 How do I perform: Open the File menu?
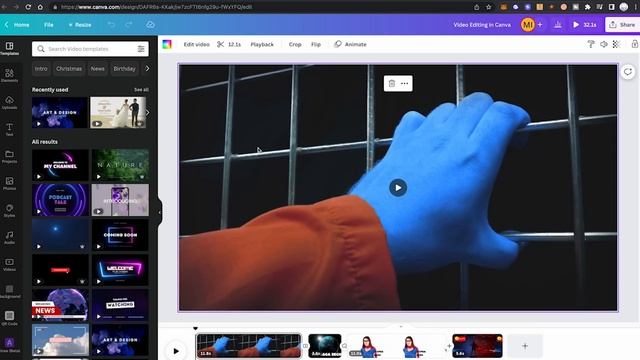click(49, 25)
